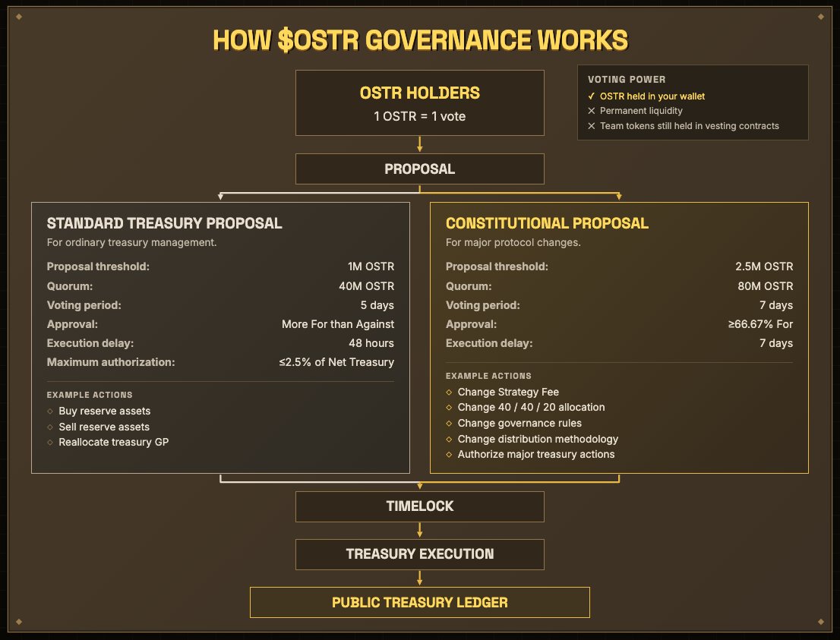The image size is (840, 640).
Task: Click 'Change Strategy Fee' example action
Action: click(508, 393)
